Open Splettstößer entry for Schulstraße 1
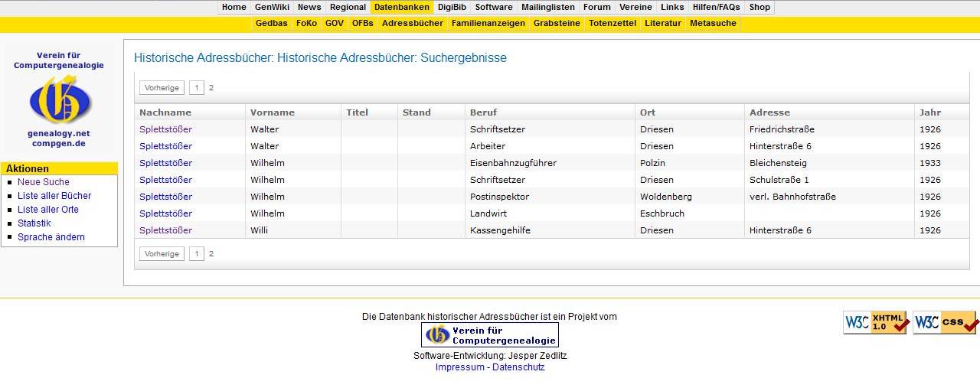This screenshot has height=391, width=980. tap(165, 180)
